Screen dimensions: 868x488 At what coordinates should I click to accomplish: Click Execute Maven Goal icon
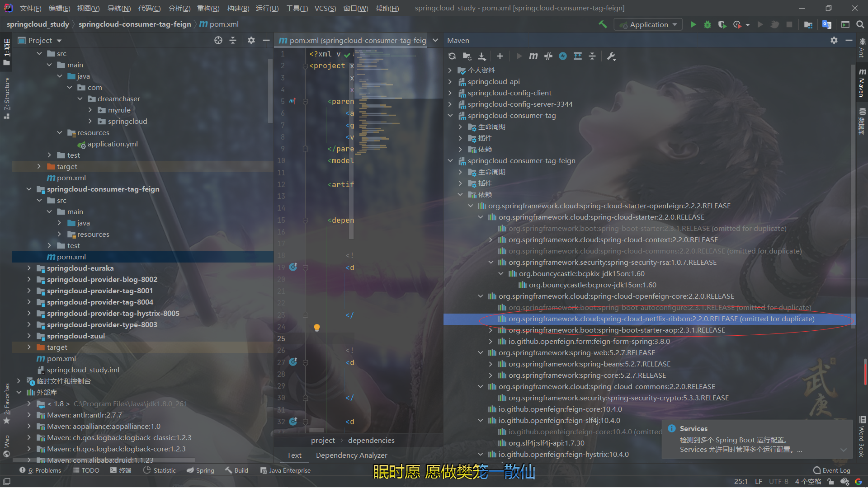533,56
